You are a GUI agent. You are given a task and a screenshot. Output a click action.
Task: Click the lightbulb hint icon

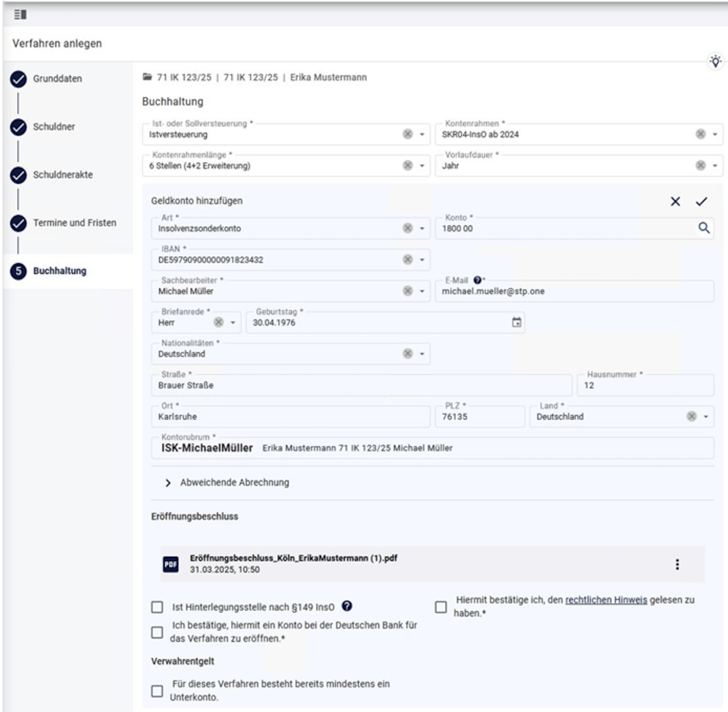[716, 61]
